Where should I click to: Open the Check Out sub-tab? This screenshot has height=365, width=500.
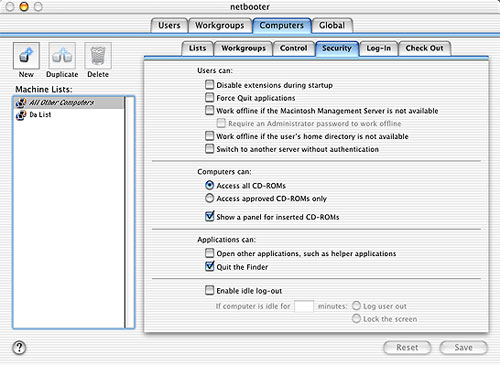(x=424, y=48)
